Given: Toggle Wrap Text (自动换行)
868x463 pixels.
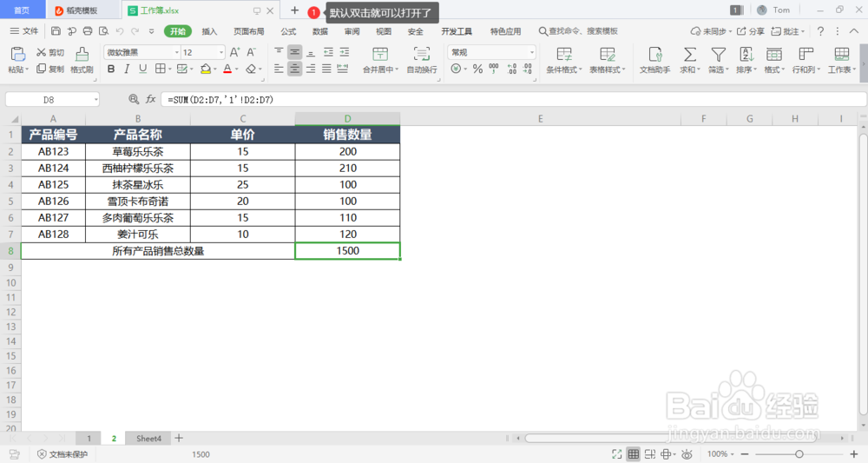Looking at the screenshot, I should [422, 60].
